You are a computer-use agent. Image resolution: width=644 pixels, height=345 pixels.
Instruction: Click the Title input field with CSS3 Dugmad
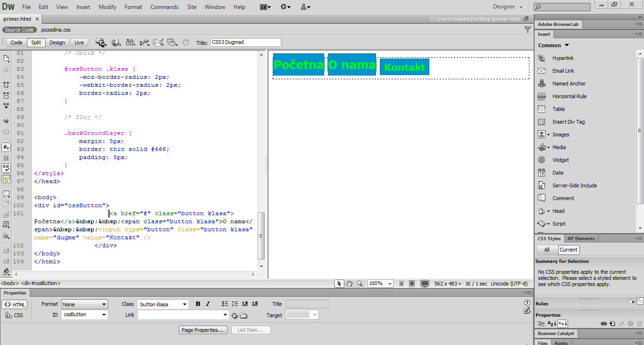tap(245, 42)
